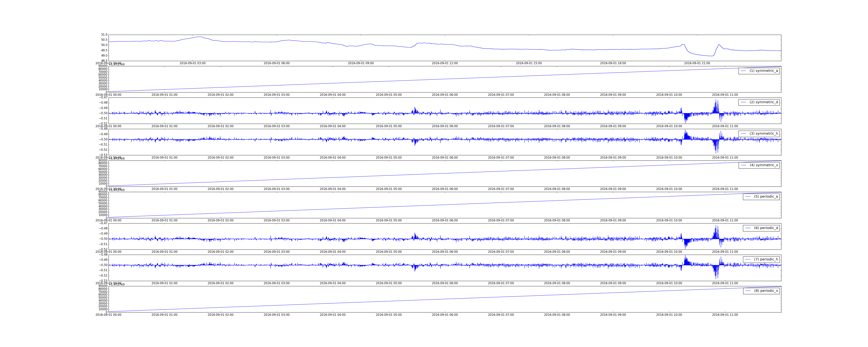Click the (7) periodic_h legend label

point(766,259)
